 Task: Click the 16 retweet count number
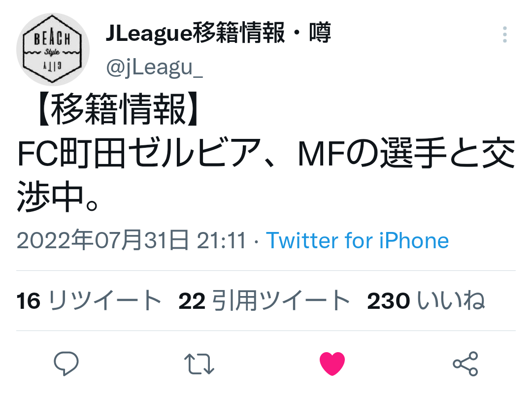(29, 301)
